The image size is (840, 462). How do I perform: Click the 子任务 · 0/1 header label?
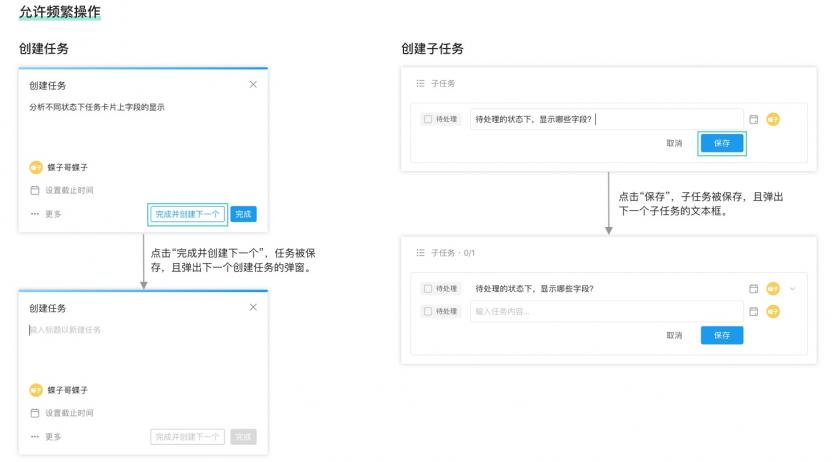click(453, 252)
